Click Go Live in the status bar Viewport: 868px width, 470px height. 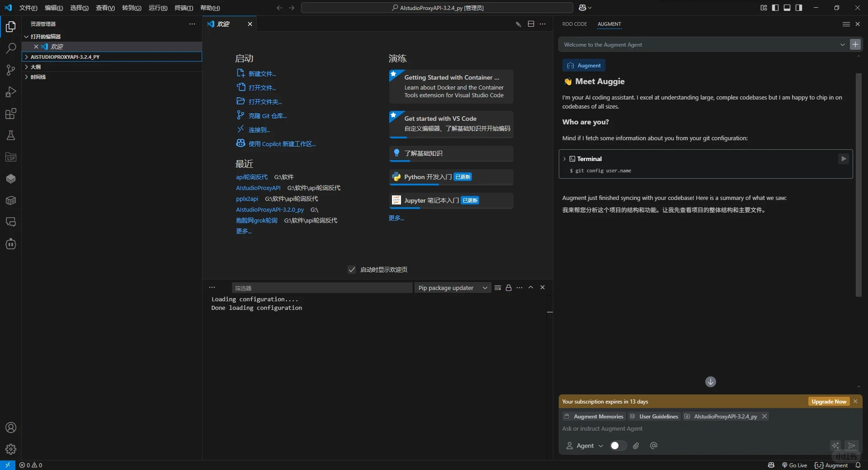click(794, 465)
